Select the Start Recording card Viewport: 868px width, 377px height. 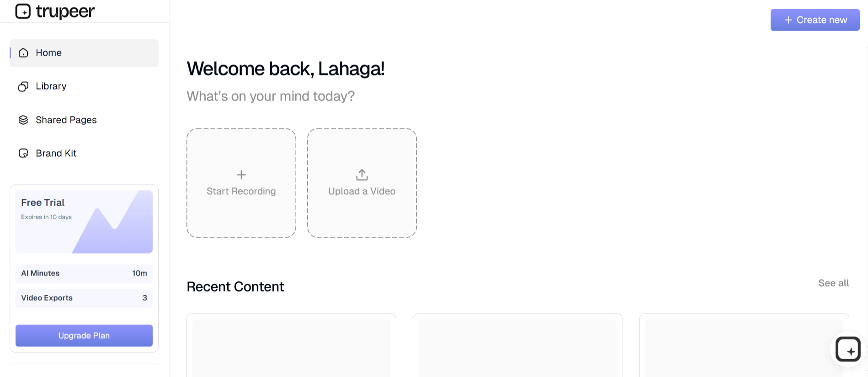point(241,183)
